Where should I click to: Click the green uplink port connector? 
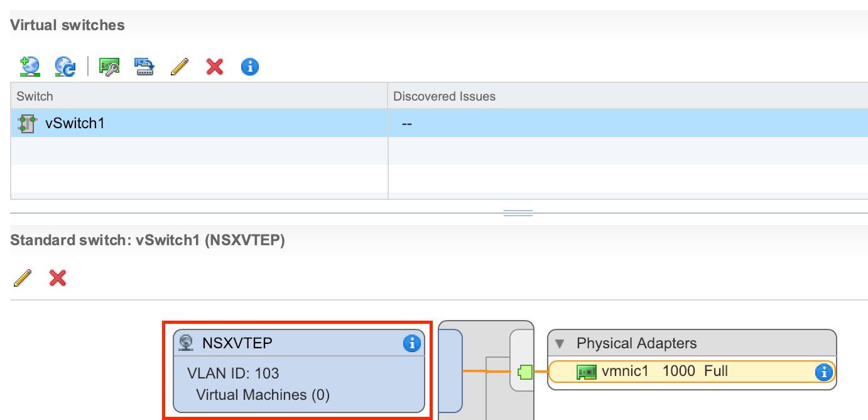click(524, 372)
